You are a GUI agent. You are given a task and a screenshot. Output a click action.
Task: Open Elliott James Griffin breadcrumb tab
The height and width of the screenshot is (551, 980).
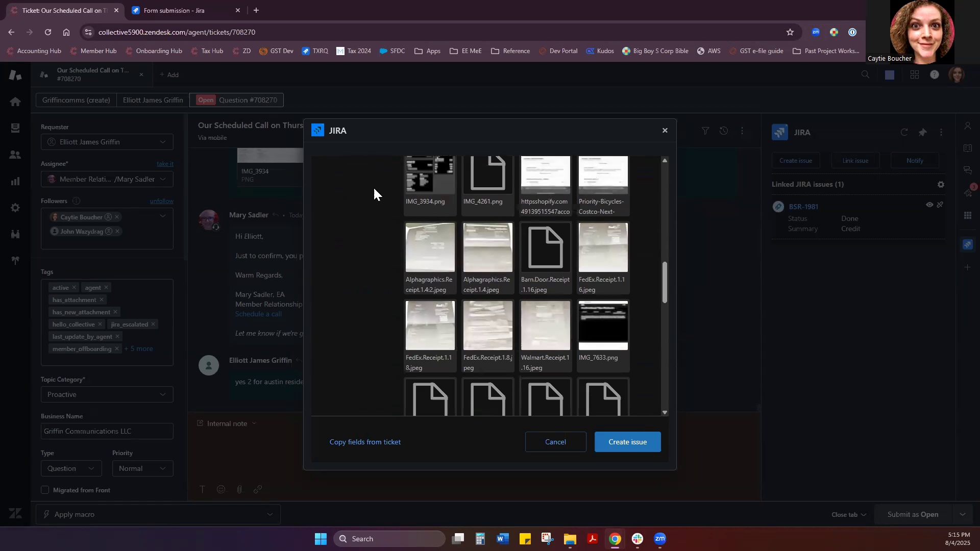click(153, 100)
